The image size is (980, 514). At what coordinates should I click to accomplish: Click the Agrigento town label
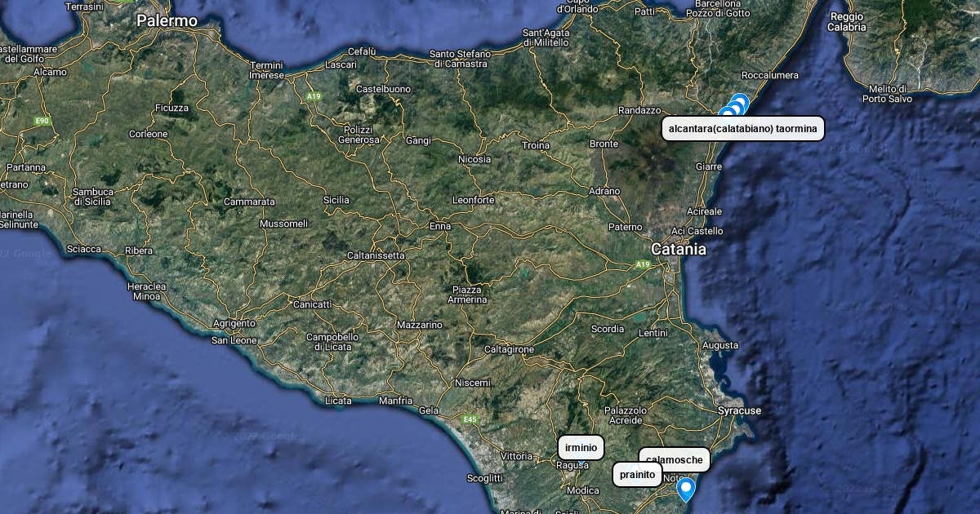click(x=234, y=323)
